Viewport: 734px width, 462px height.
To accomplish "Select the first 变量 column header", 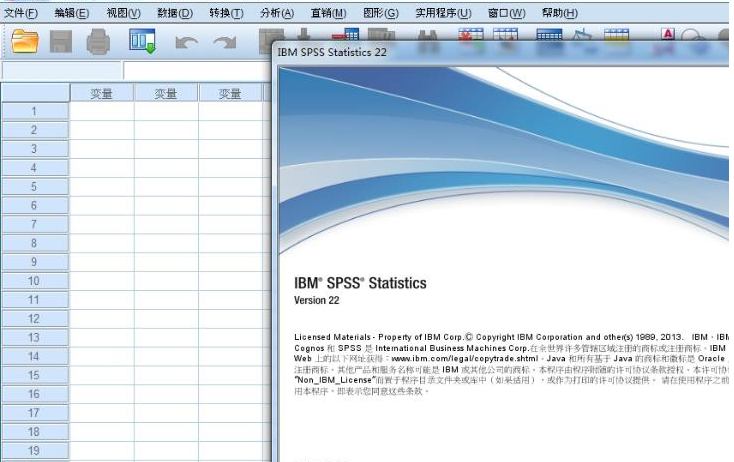I will tap(102, 93).
